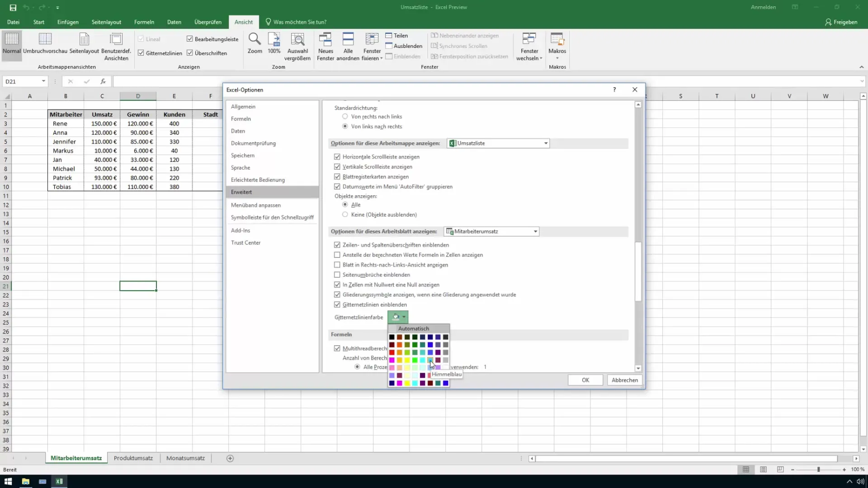Open Ansicht menu in ribbon
Viewport: 868px width, 488px height.
coord(244,22)
